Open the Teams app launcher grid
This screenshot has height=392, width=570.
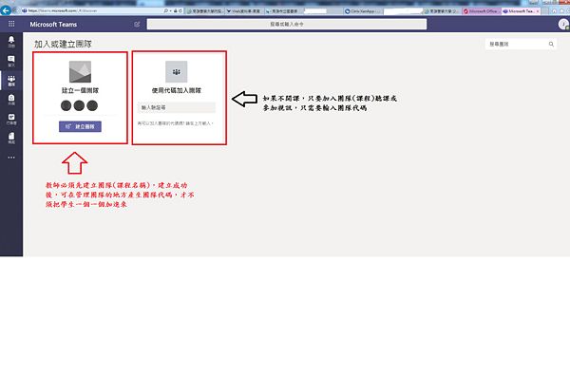tap(10, 23)
